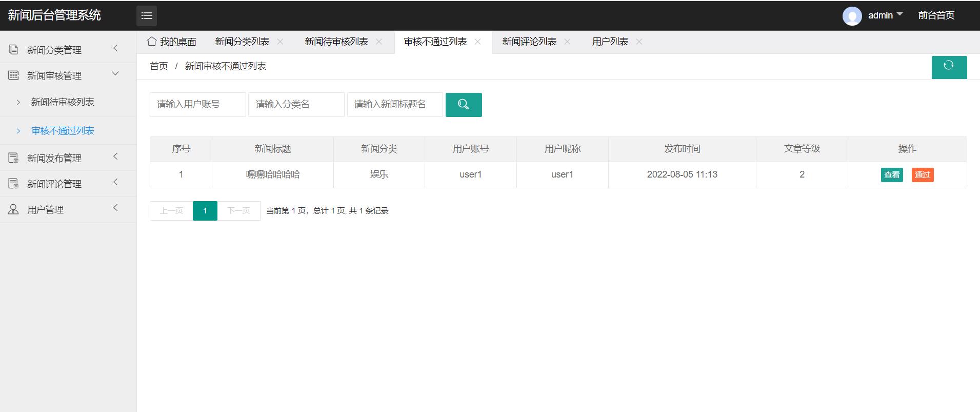The image size is (980, 412).
Task: Click the 娱乐 category cell
Action: point(379,174)
